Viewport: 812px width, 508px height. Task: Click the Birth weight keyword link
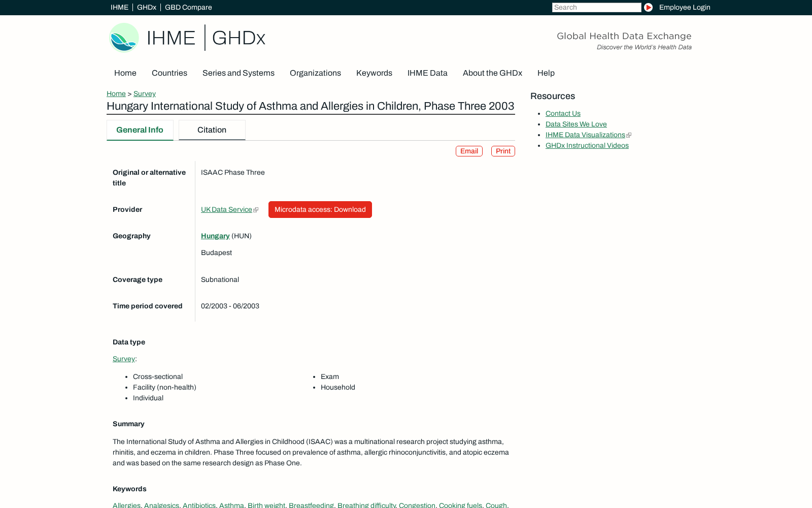266,505
